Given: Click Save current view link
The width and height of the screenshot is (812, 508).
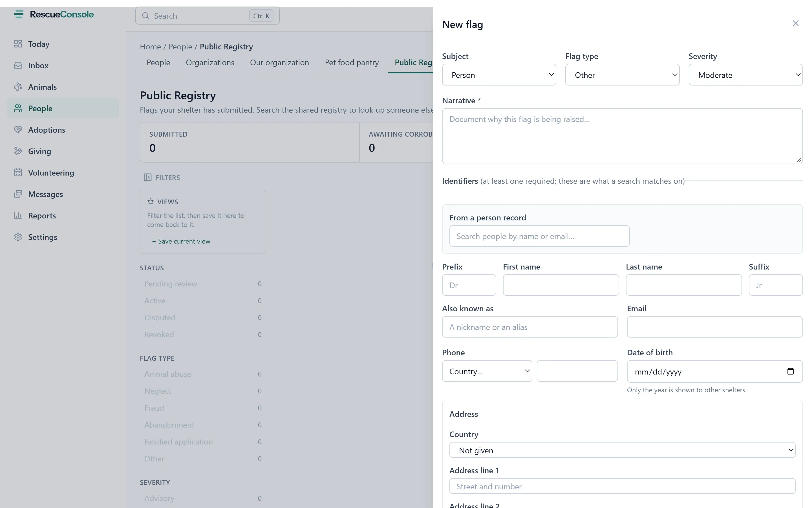Looking at the screenshot, I should click(x=181, y=241).
